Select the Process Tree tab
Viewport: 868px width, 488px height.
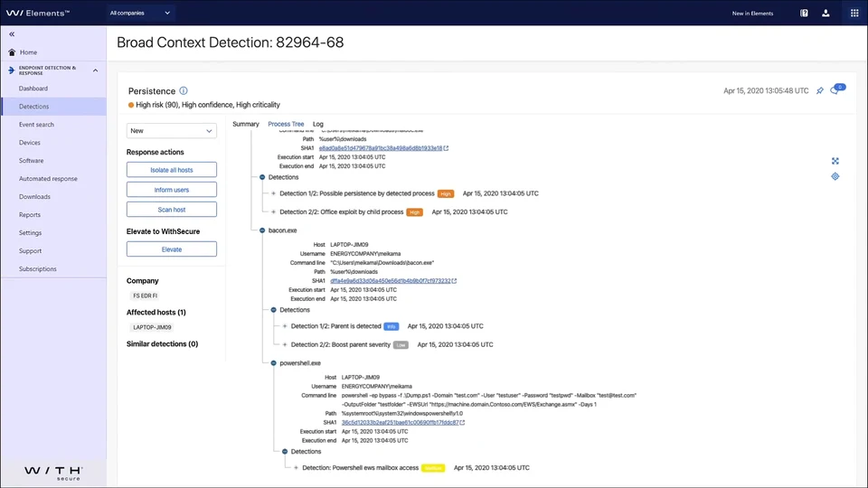click(286, 124)
